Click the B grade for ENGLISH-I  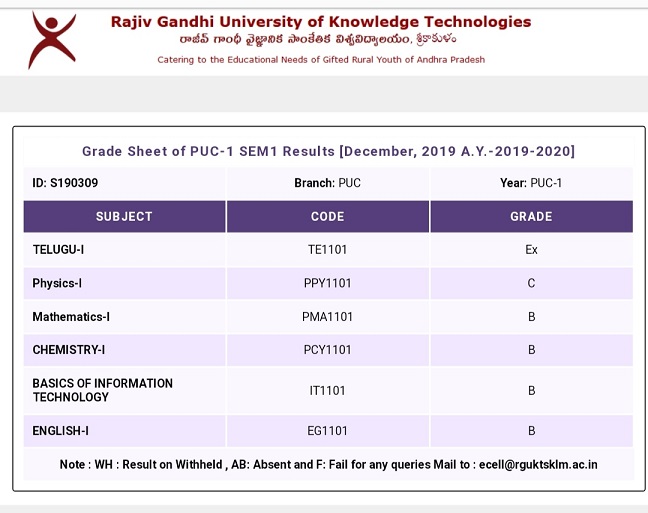click(531, 431)
